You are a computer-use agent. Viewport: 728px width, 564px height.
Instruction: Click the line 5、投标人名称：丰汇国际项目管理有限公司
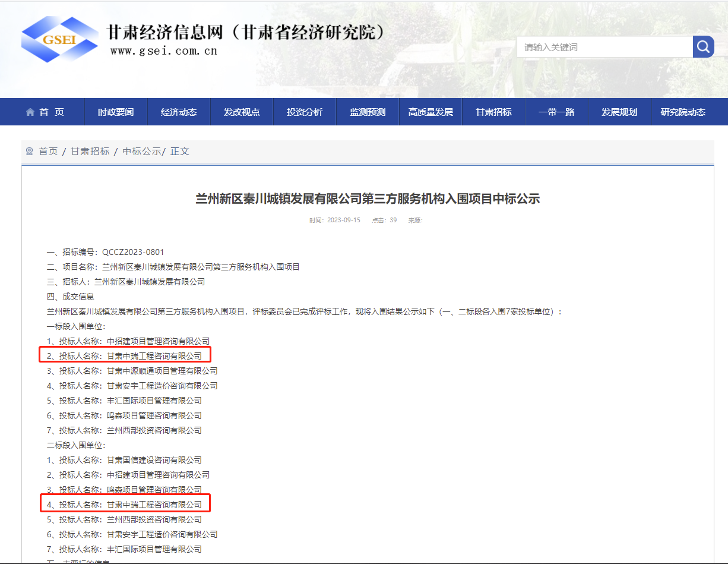[x=125, y=401]
